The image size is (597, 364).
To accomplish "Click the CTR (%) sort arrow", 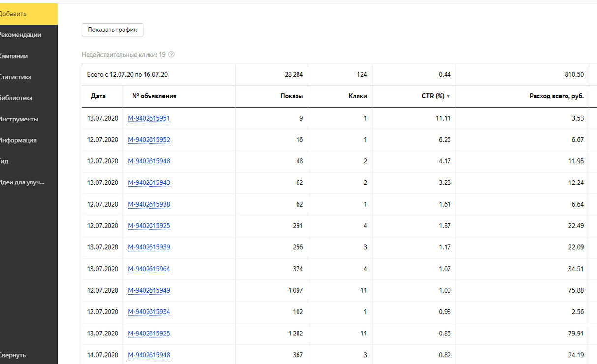I will 448,96.
